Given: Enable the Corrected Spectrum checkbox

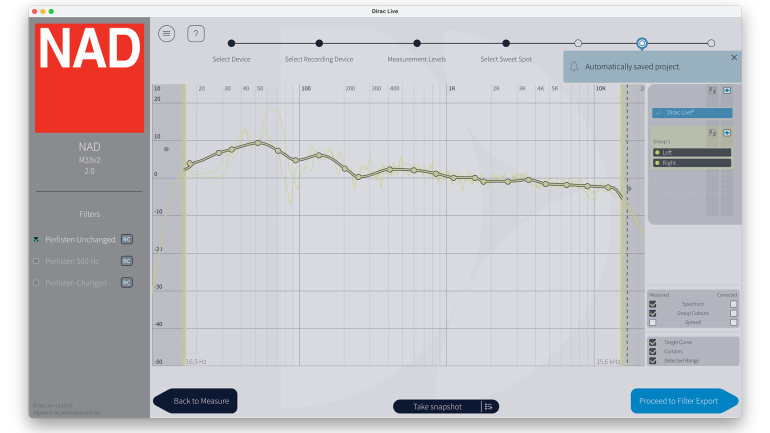Looking at the screenshot, I should point(733,303).
